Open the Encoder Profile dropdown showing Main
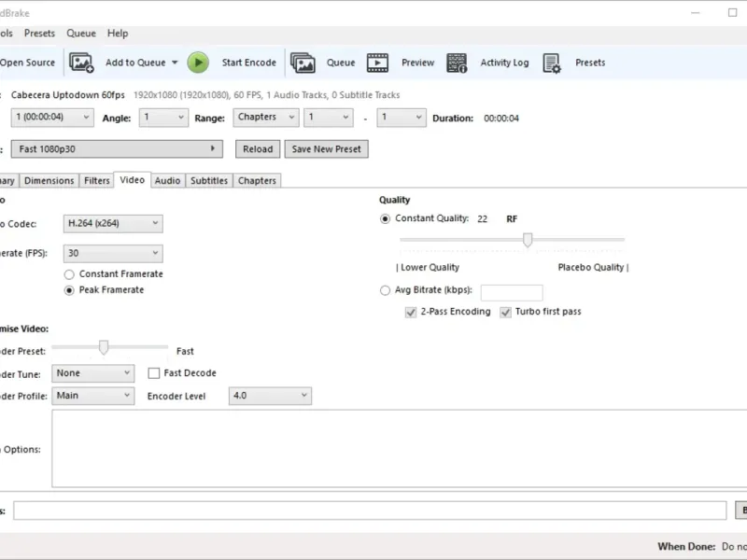 point(92,396)
